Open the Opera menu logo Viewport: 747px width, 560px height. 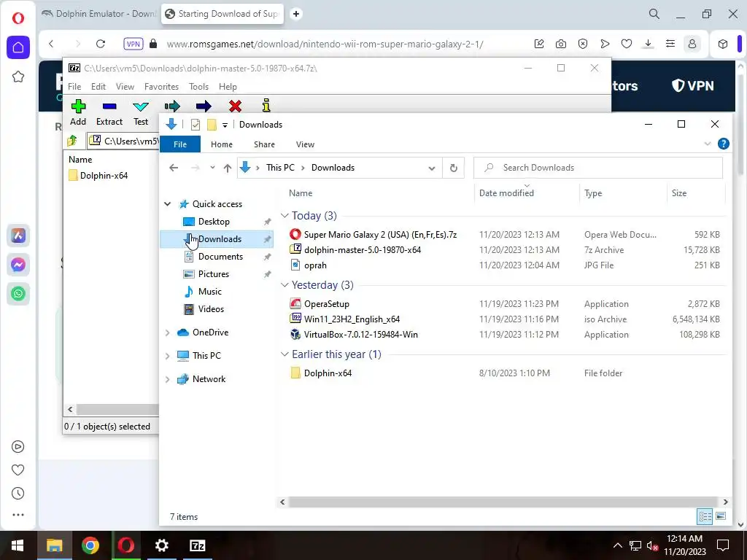18,18
